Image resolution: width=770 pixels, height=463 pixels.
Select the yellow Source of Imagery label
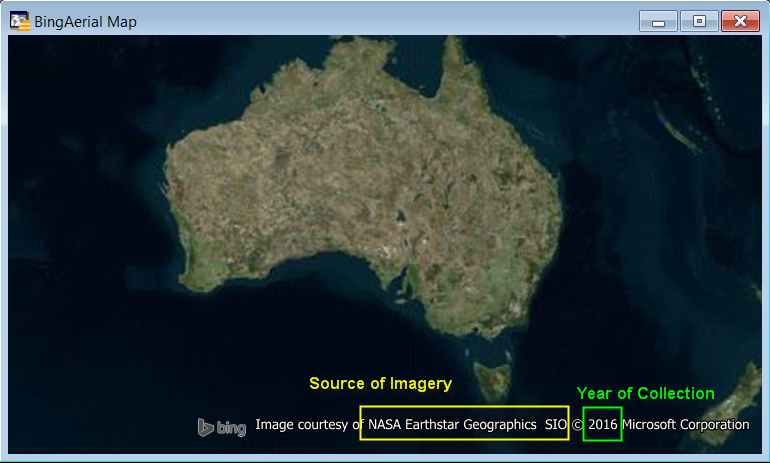[x=380, y=384]
